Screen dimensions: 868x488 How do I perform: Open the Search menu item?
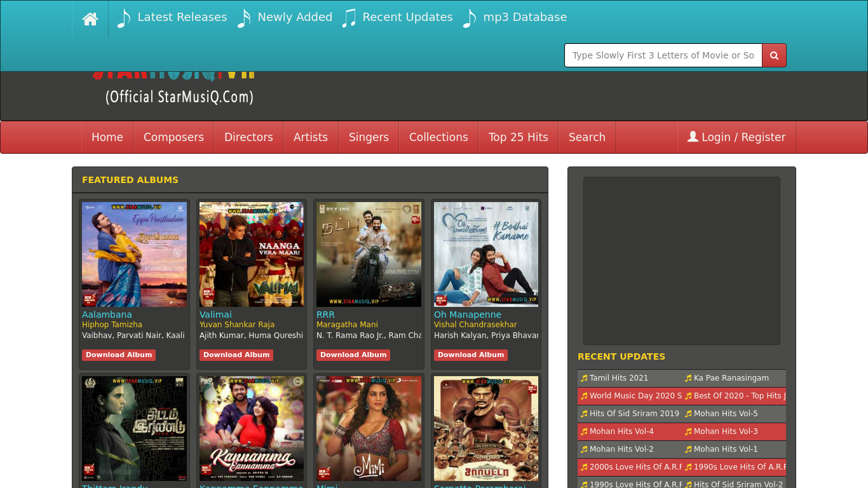[x=587, y=137]
